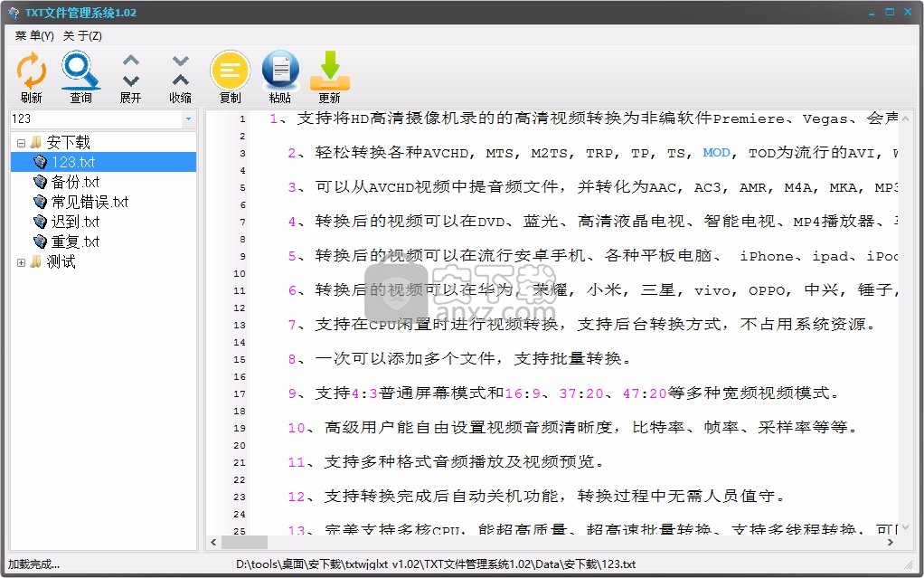Viewport: 924px width, 578px height.
Task: Click the 展开 expand-all icon
Action: tap(131, 71)
